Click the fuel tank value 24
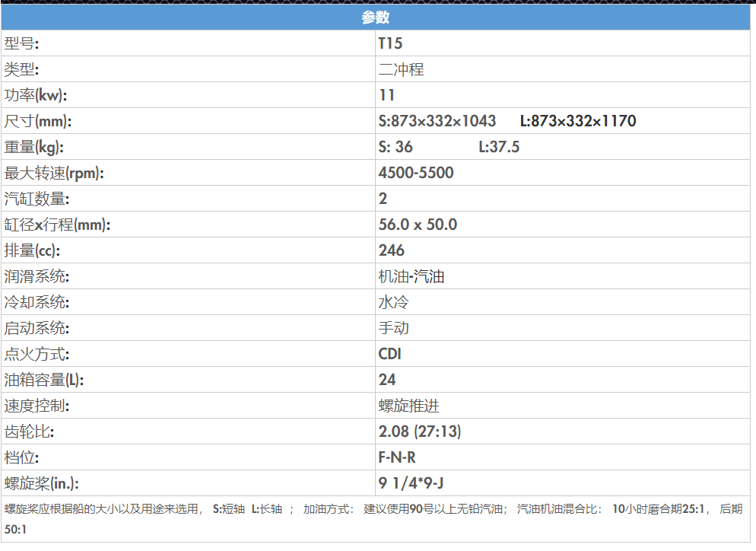Image resolution: width=756 pixels, height=551 pixels. [x=387, y=381]
